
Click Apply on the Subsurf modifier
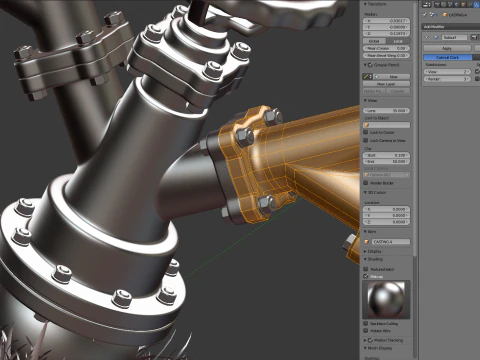[447, 48]
